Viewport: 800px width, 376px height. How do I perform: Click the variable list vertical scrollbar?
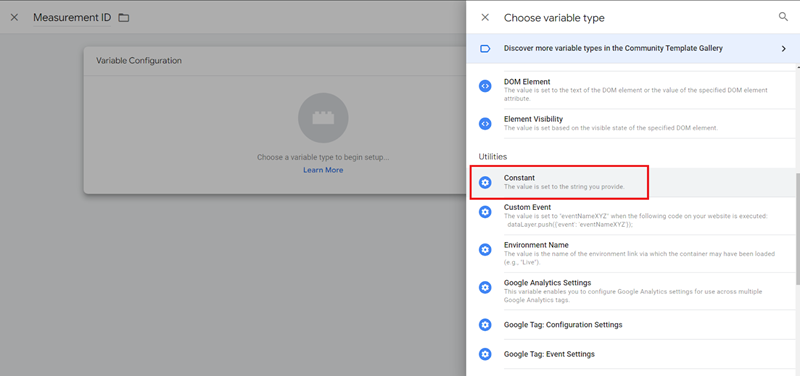coord(797,228)
